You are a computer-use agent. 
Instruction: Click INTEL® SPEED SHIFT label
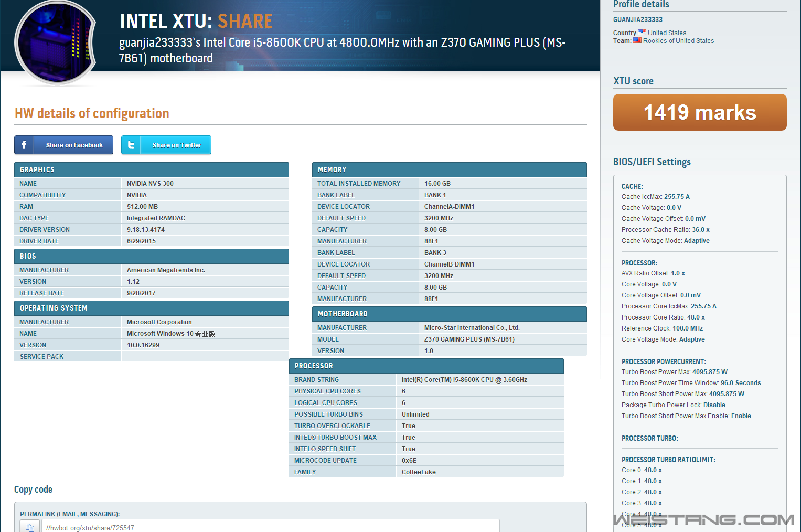pyautogui.click(x=325, y=449)
